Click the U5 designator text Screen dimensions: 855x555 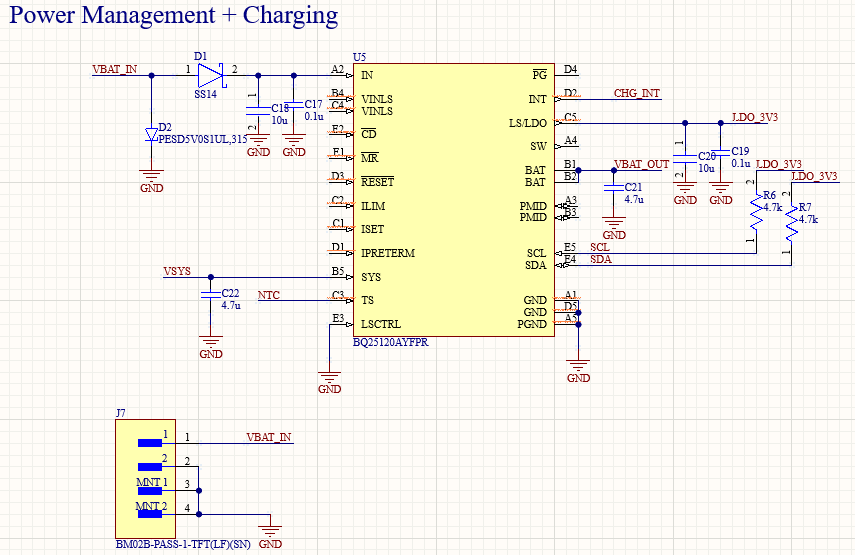(359, 57)
